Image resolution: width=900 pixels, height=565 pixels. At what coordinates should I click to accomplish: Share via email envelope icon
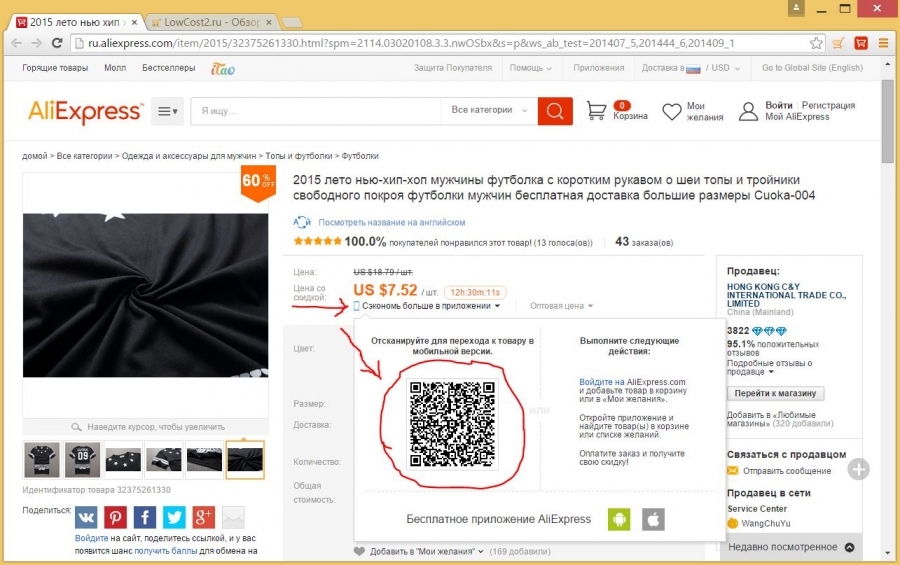click(233, 517)
